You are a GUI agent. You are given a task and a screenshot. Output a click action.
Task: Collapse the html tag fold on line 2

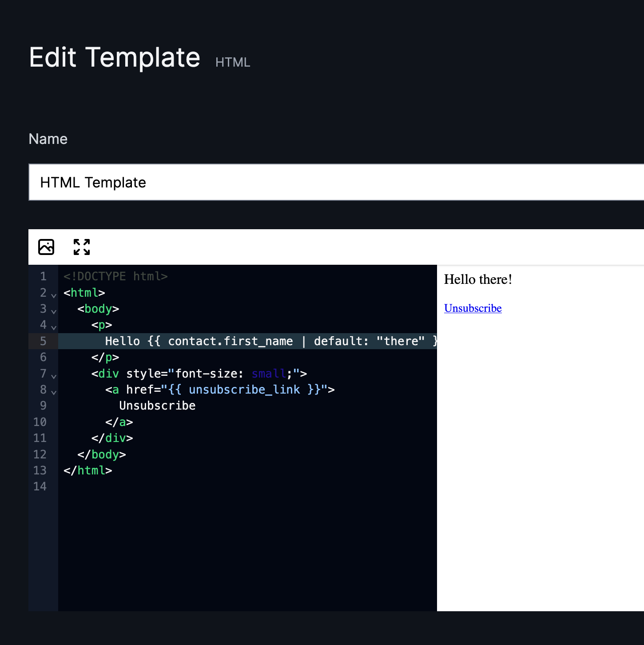(54, 295)
